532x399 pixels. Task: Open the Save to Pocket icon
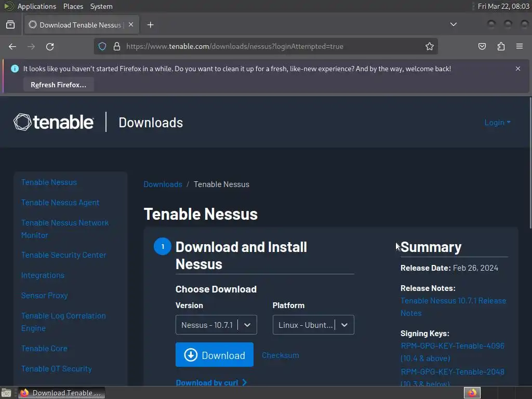(482, 46)
